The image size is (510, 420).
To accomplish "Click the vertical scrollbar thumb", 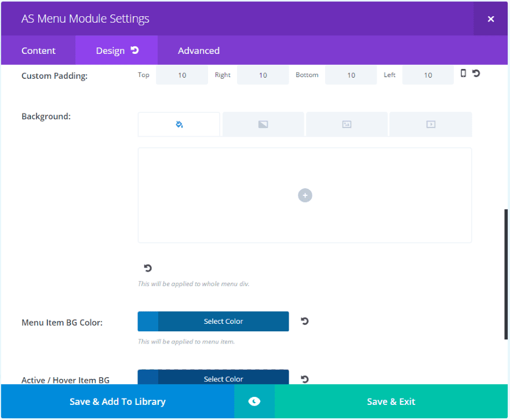I will [506, 275].
